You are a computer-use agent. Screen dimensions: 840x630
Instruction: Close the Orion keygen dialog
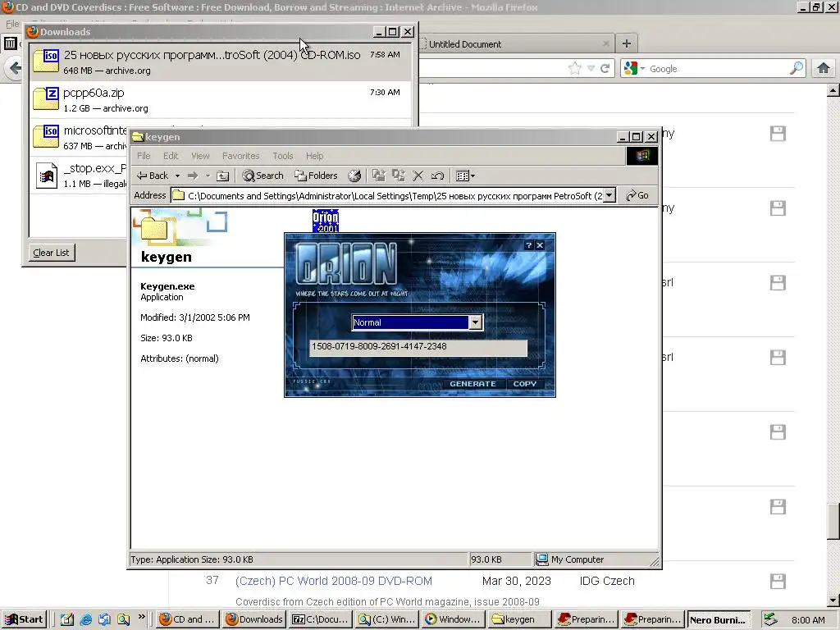pos(540,244)
